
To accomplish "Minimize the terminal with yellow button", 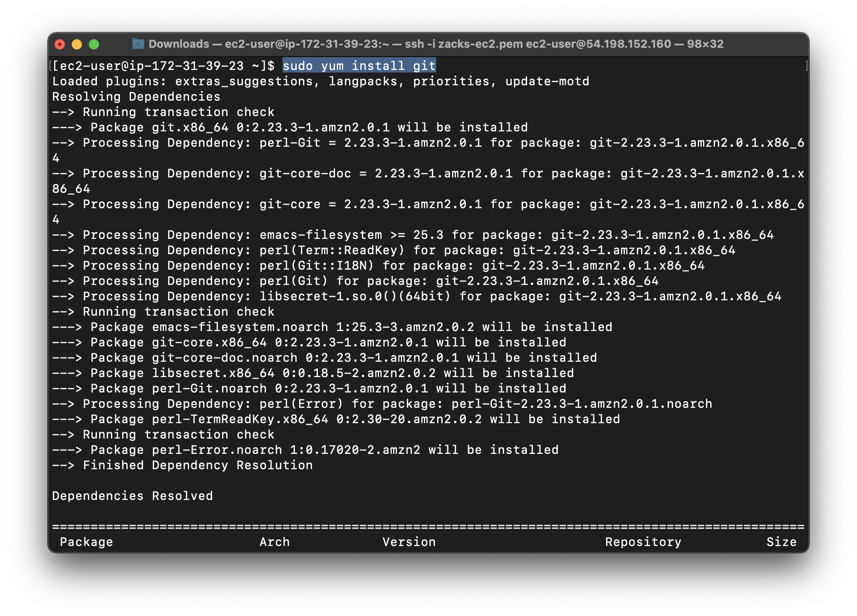I will tap(77, 44).
